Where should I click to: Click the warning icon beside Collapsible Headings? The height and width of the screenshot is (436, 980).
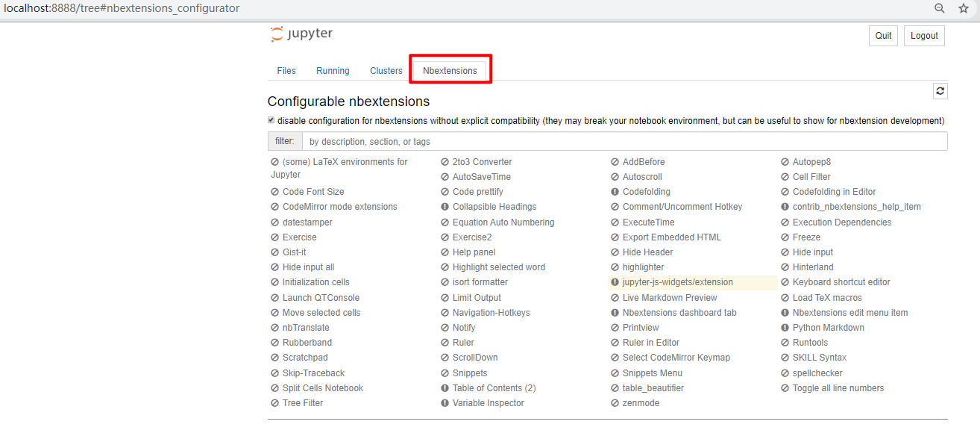coord(445,207)
